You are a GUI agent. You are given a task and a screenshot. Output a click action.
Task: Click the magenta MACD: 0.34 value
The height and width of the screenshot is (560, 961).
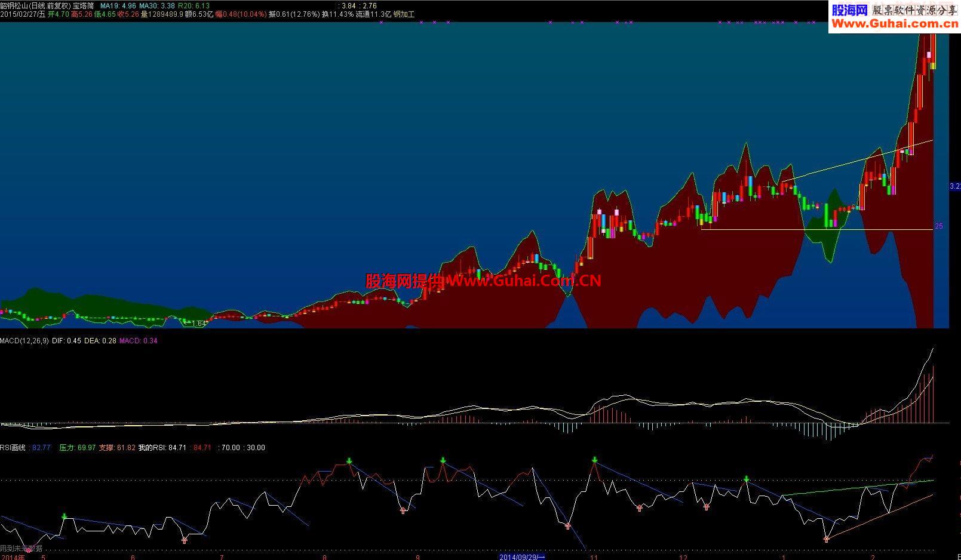coord(139,341)
